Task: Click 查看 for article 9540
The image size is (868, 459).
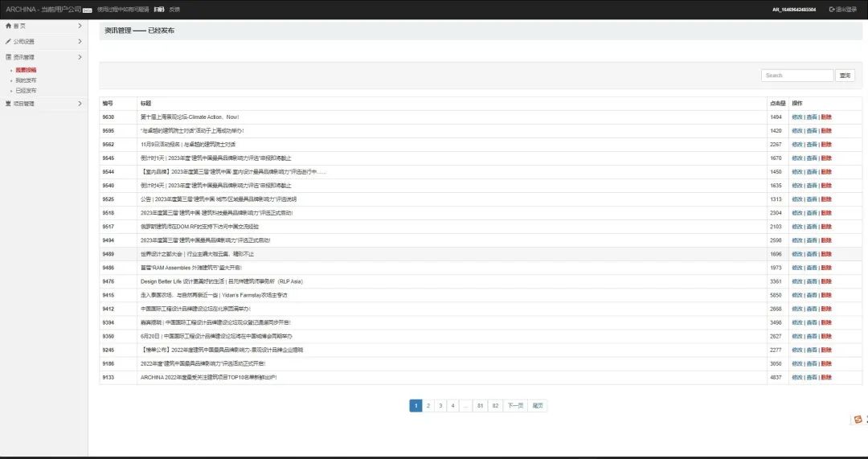Action: pyautogui.click(x=812, y=186)
